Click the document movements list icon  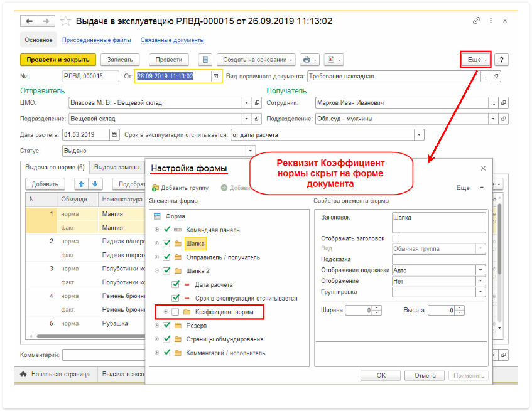[x=204, y=60]
